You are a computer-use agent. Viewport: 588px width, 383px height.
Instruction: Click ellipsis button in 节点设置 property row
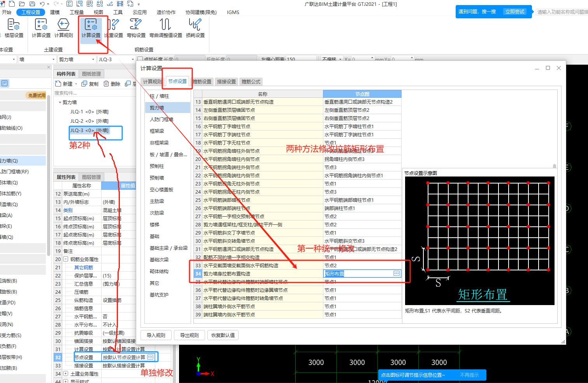pos(150,357)
